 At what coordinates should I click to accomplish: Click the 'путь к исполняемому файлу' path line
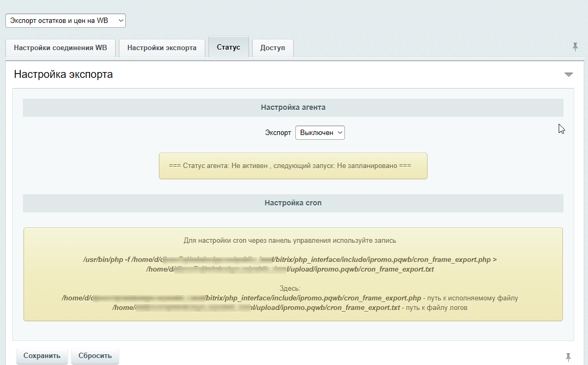point(290,298)
